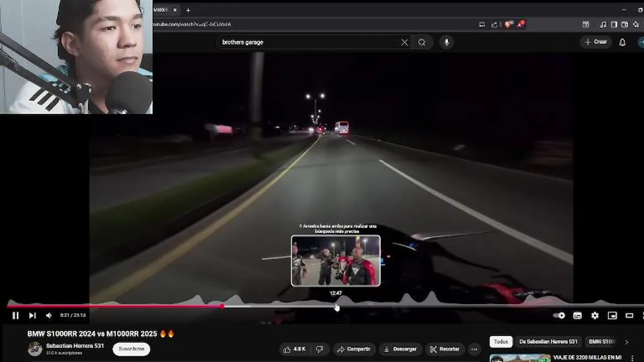Click the cast screen icon in address bar

coord(482,24)
